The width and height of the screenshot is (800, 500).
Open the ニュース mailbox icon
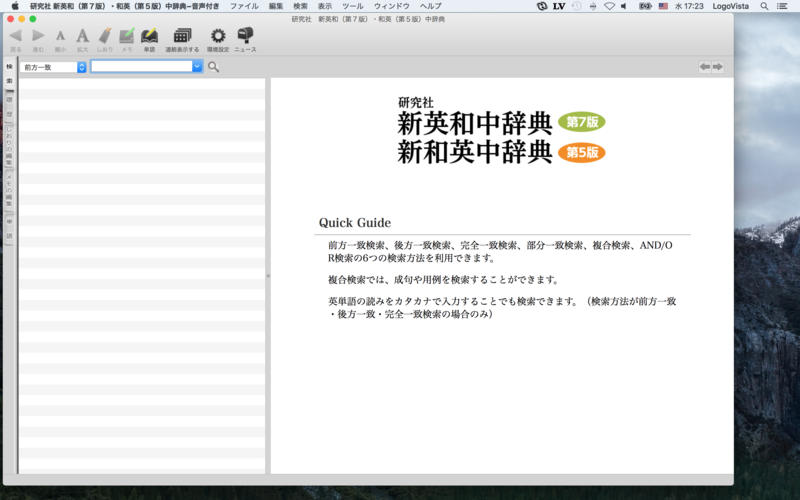point(245,36)
